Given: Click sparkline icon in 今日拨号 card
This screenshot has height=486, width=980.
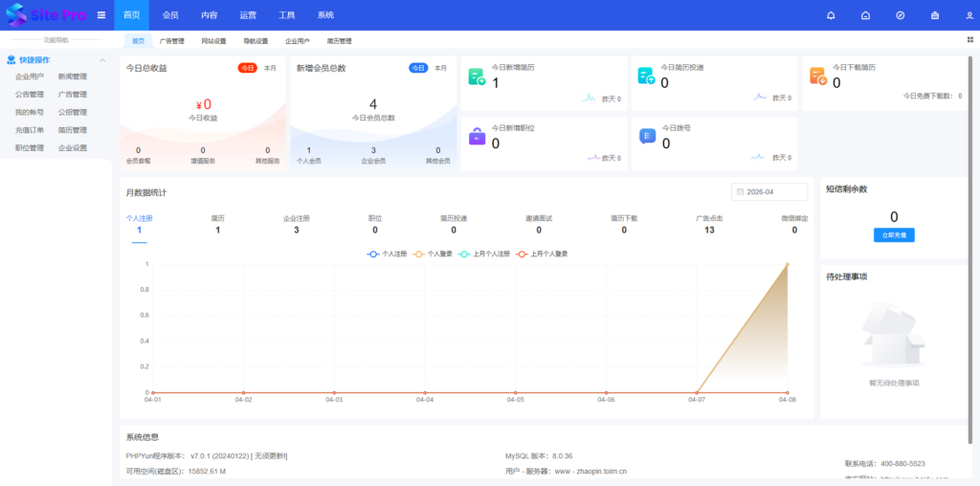Looking at the screenshot, I should coord(758,158).
